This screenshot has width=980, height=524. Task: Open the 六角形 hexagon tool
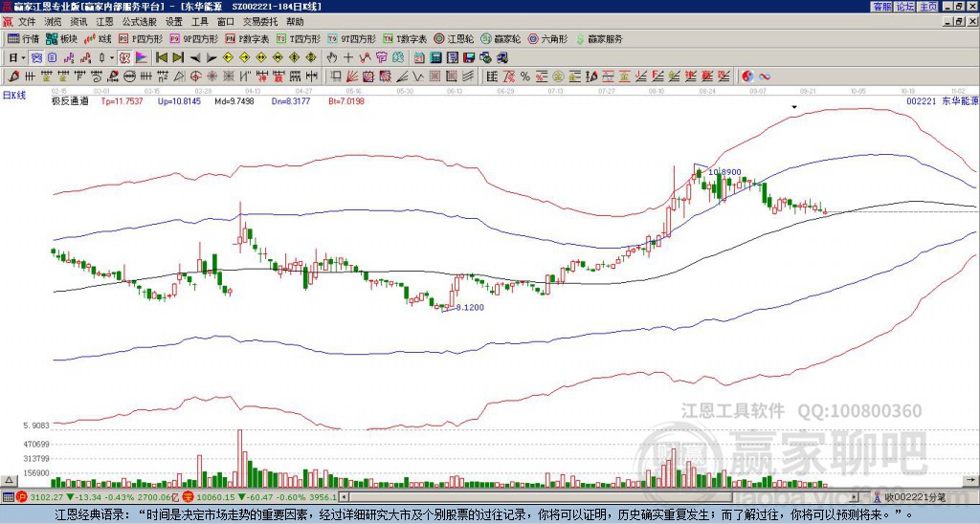point(547,38)
